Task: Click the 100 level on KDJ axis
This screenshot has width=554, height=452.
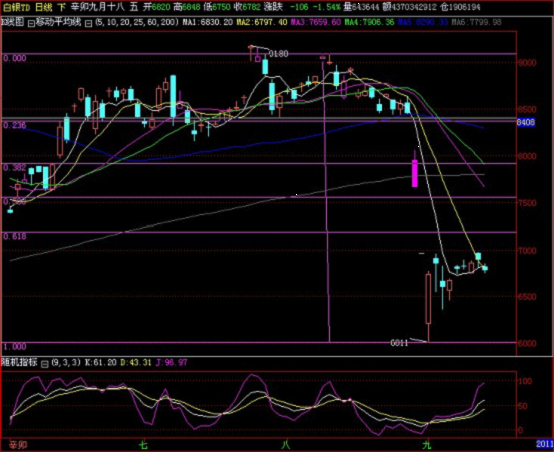Action: click(524, 381)
